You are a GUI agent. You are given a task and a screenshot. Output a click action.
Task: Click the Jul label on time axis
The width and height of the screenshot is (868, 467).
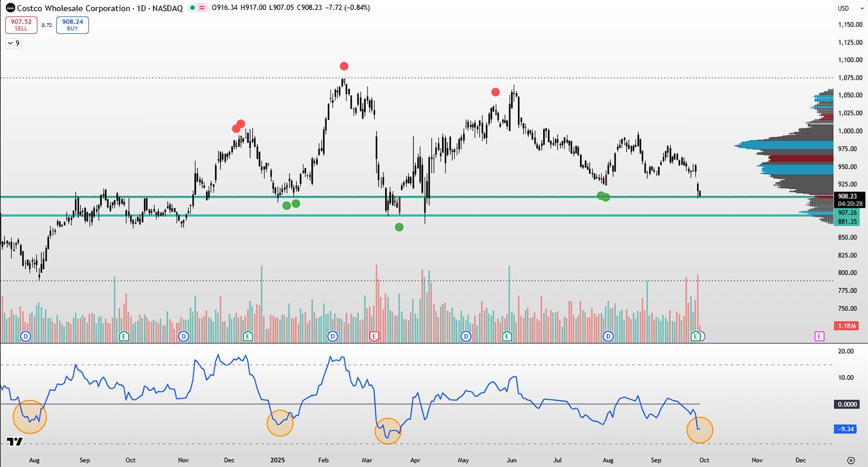pyautogui.click(x=558, y=460)
